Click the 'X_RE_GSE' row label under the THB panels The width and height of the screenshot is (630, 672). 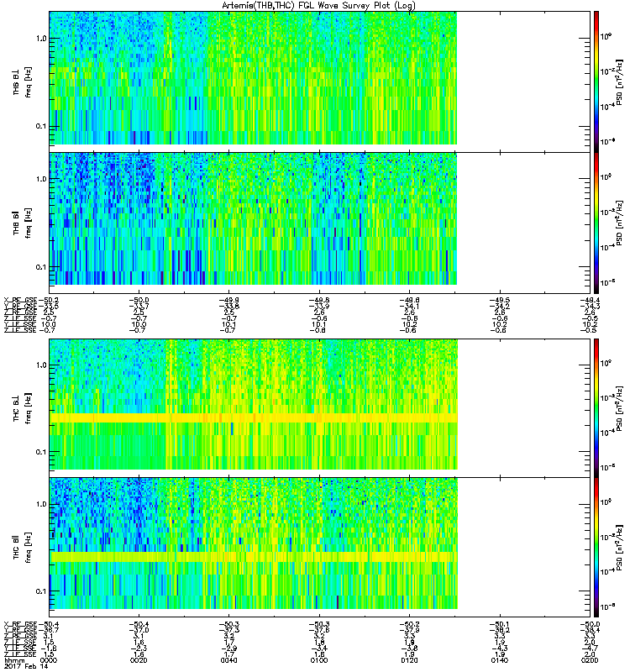(x=20, y=301)
